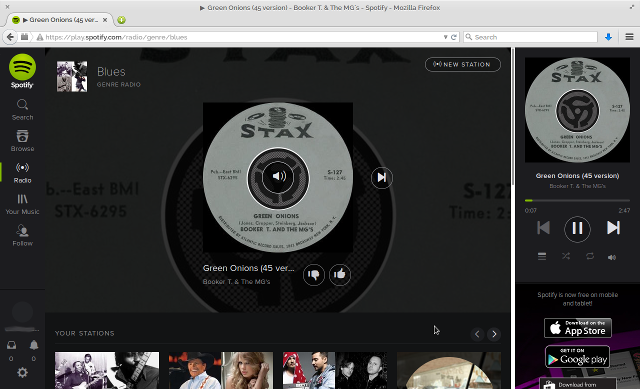Reload the page with the refresh icon
This screenshot has width=640, height=389.
[x=453, y=37]
